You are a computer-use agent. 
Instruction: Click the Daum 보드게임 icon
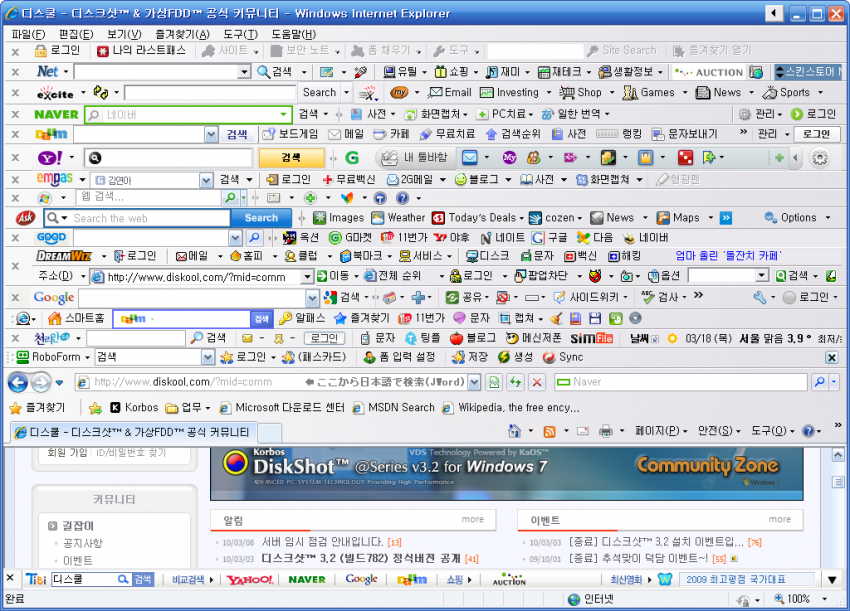268,134
